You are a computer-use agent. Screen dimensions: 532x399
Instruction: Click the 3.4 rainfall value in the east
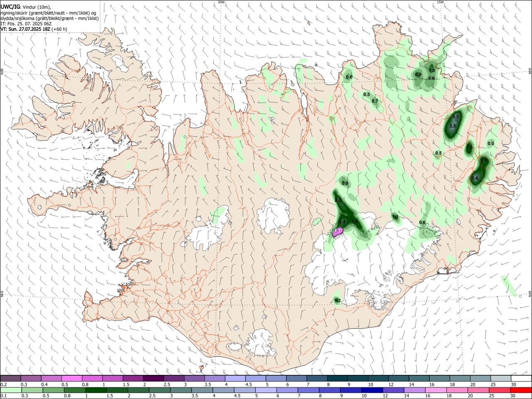click(475, 178)
